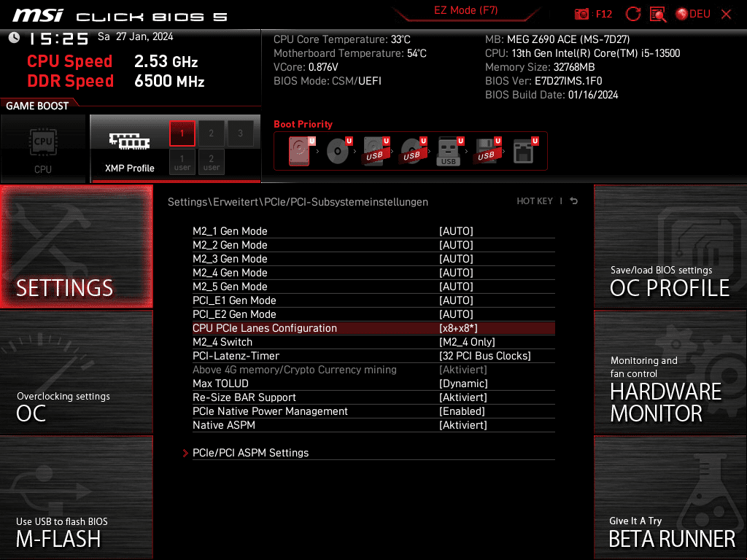Enable XMP profile 2
This screenshot has height=560, width=747.
[211, 133]
